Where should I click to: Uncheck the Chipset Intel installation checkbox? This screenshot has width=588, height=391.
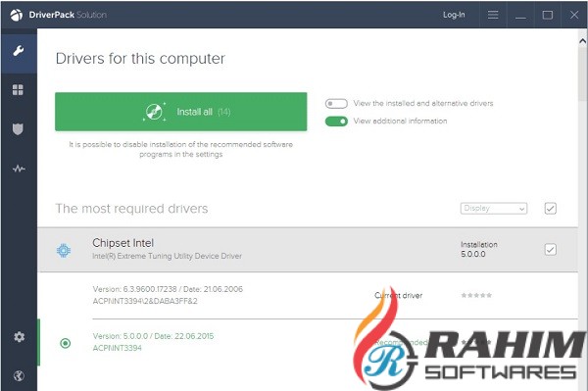550,250
